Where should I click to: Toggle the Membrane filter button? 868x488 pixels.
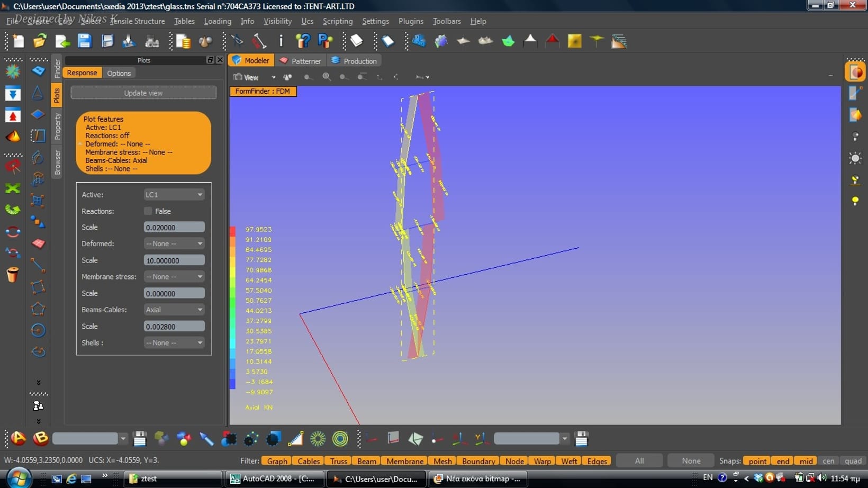coord(404,461)
